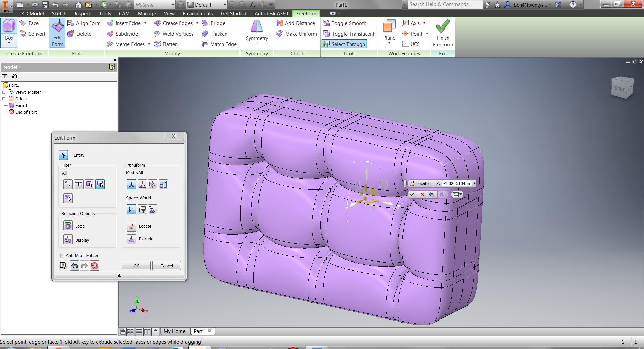Image resolution: width=644 pixels, height=349 pixels.
Task: Go to the Inspect ribbon tab
Action: [x=83, y=14]
